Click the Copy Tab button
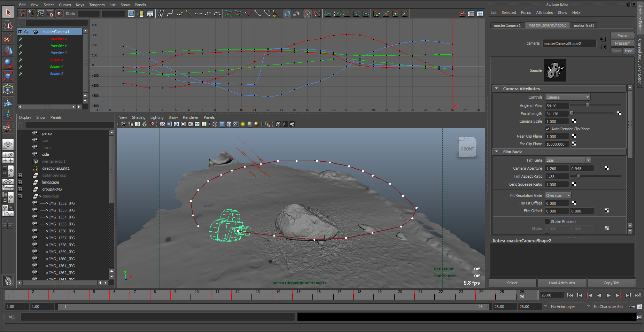644x332 pixels. 611,283
